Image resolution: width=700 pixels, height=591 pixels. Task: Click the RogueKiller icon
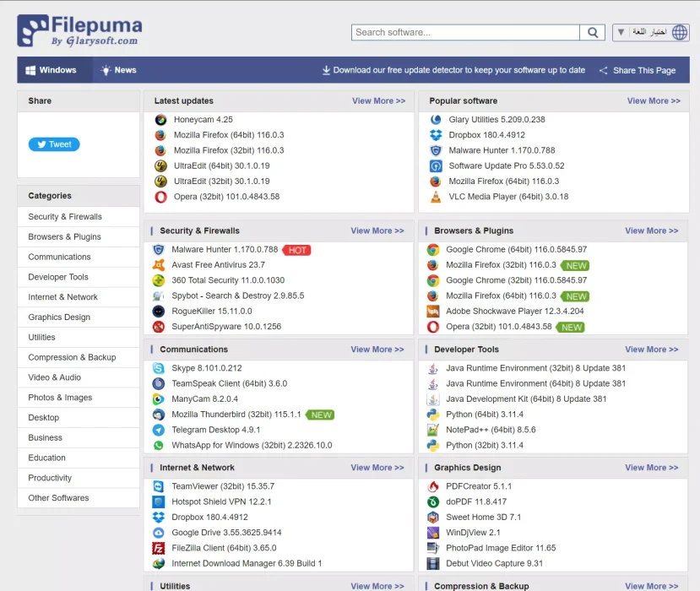[159, 312]
